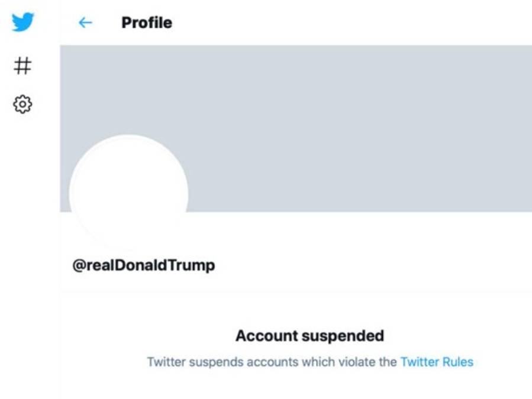
Task: Click the Profile header title
Action: [x=147, y=22]
